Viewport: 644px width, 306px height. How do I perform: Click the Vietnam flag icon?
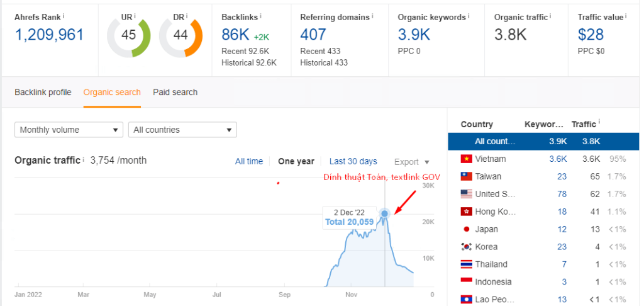466,159
